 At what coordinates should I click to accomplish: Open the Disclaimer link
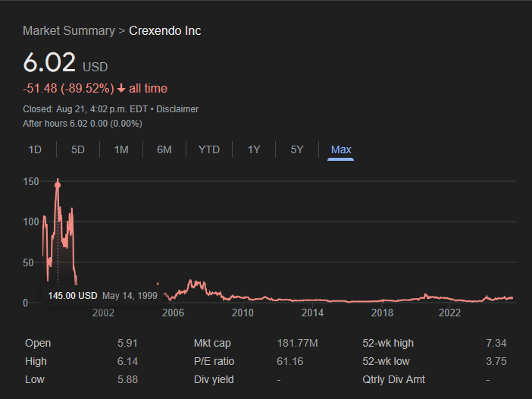[177, 108]
